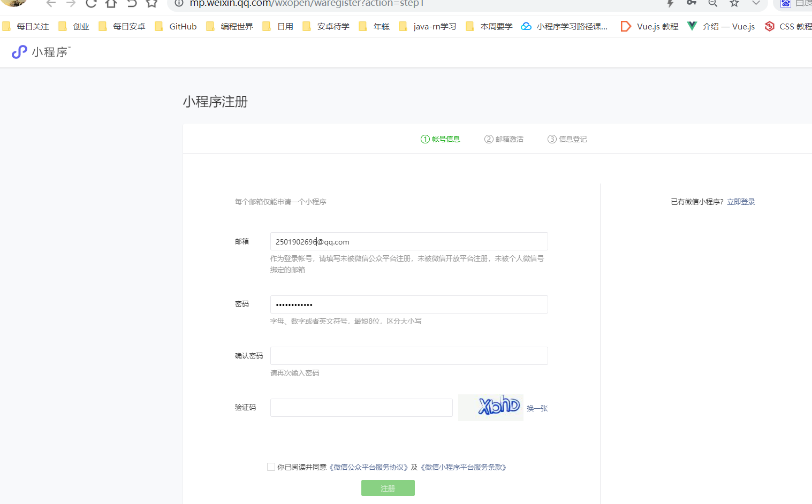Open the 日用 bookmark folder
812x504 pixels.
[x=278, y=26]
